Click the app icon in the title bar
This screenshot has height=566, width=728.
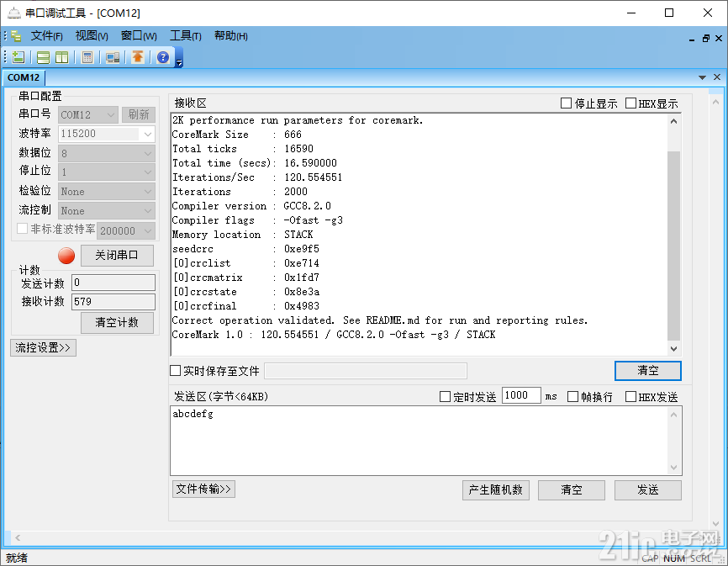14,13
